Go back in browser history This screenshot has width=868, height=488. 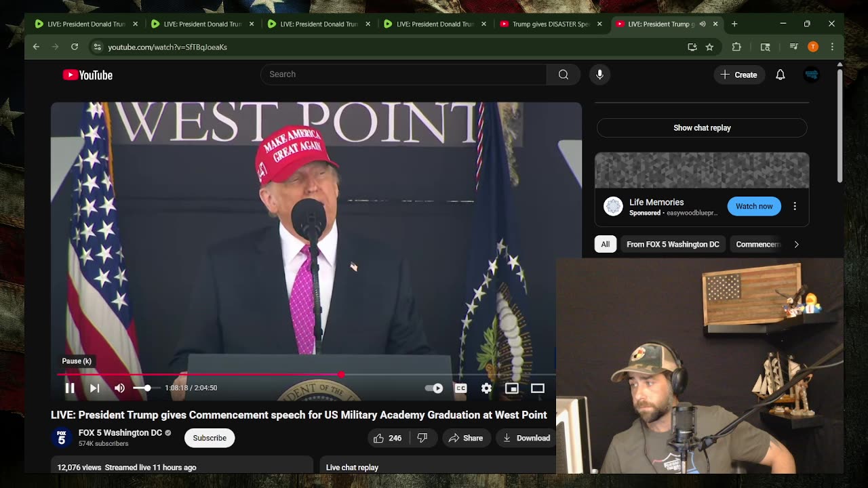coord(36,47)
